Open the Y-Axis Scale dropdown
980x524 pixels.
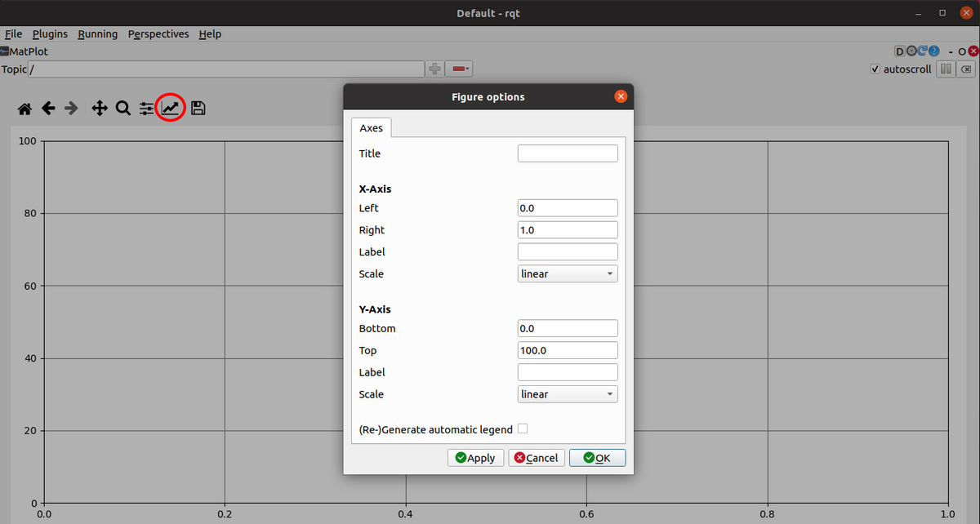pyautogui.click(x=568, y=394)
